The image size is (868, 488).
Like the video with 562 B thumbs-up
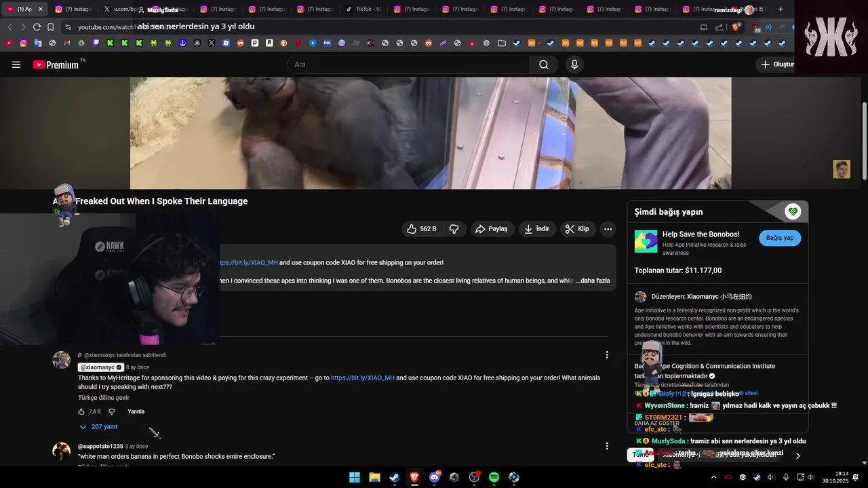[421, 229]
